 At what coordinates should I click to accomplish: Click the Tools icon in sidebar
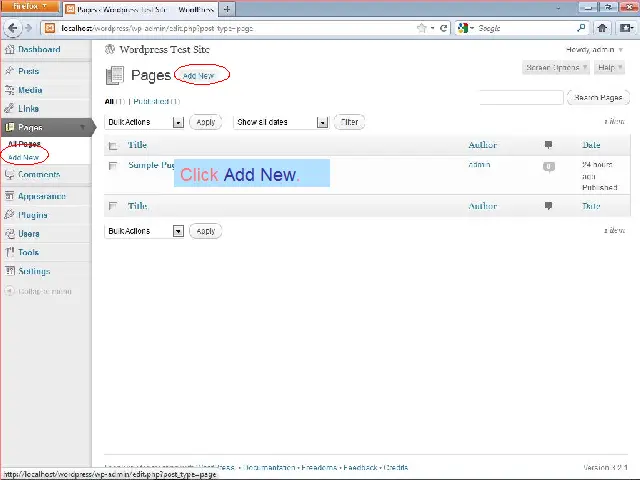click(x=9, y=253)
